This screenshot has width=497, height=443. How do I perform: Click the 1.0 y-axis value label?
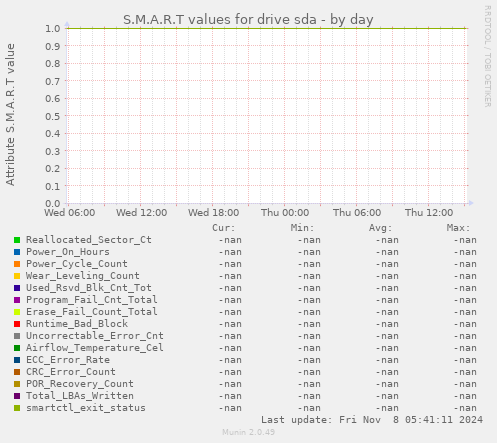53,28
